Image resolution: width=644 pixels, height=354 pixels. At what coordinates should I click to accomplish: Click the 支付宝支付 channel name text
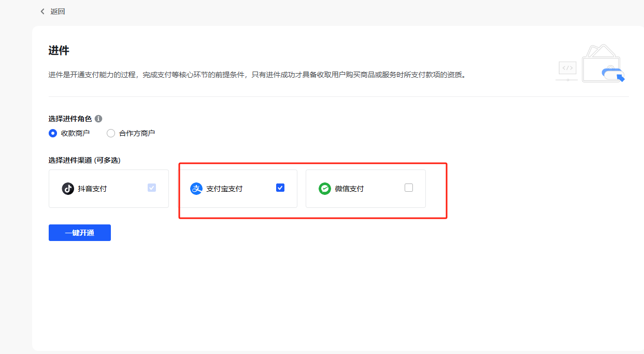224,189
